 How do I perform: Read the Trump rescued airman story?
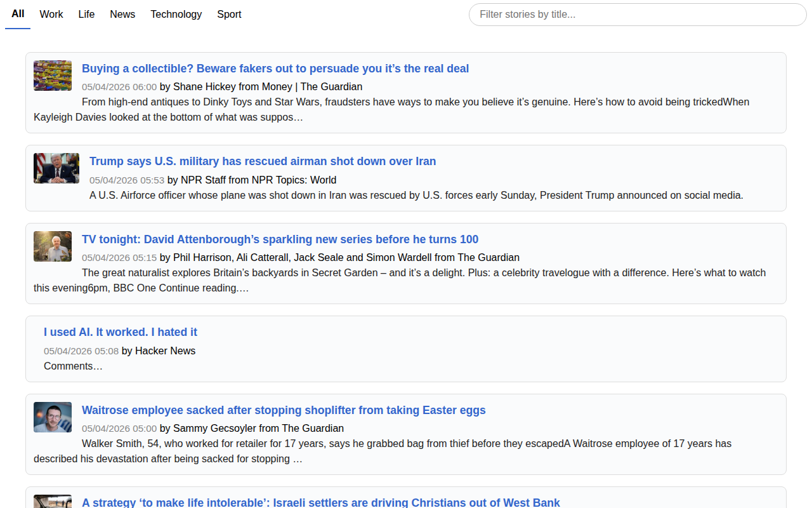[x=263, y=161]
